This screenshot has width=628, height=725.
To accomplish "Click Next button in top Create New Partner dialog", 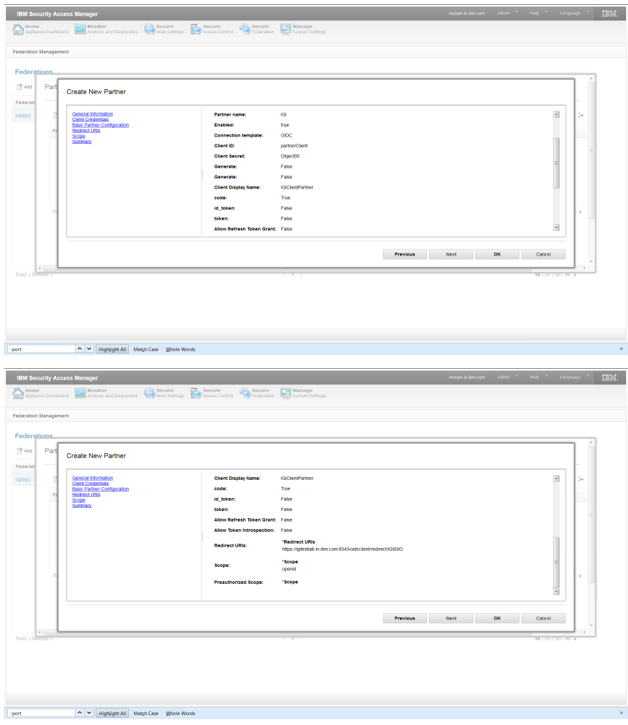I will click(451, 254).
